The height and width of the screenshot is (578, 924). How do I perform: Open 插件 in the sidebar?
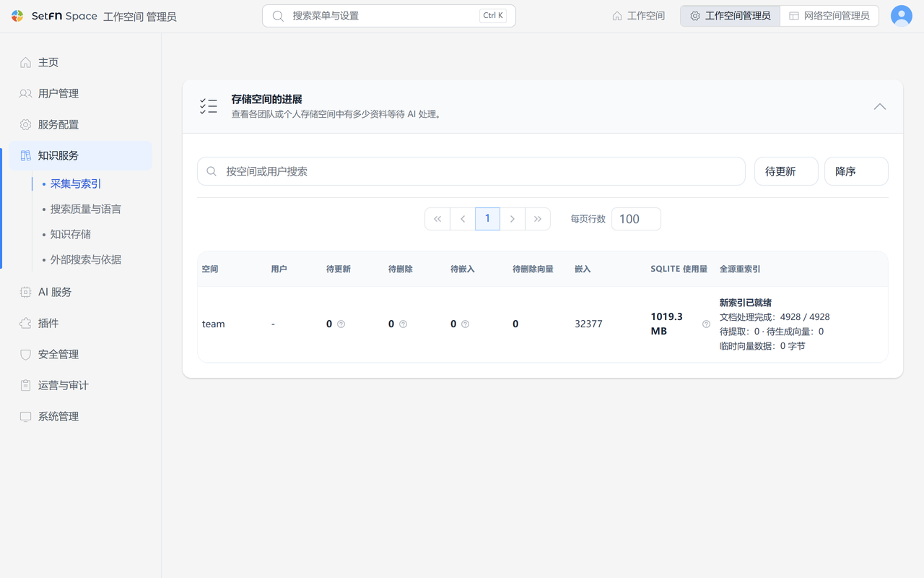coord(81,323)
